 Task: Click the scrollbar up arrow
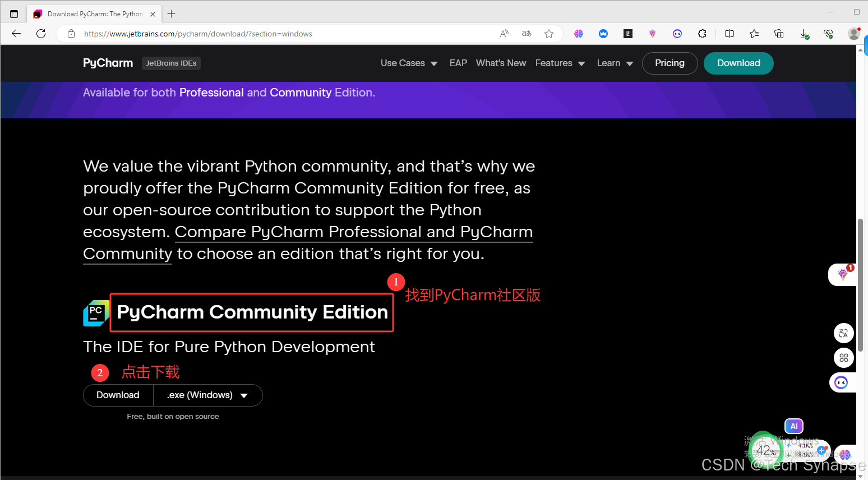[860, 49]
